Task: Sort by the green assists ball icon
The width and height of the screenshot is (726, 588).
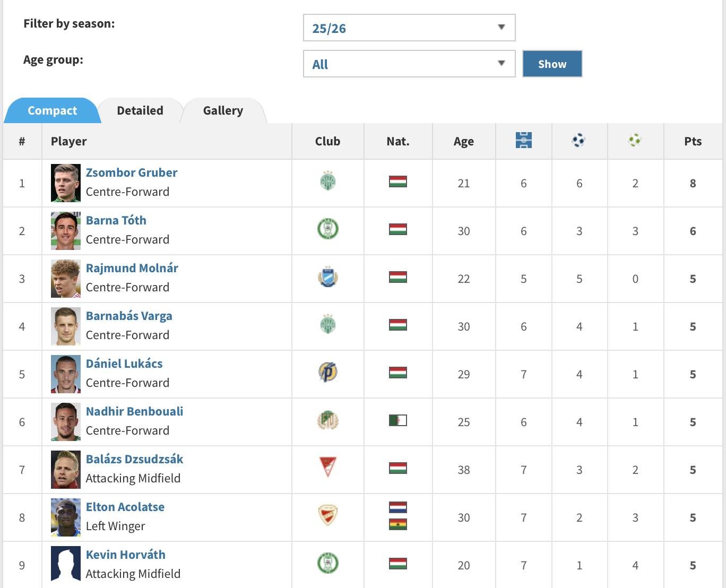Action: coord(635,141)
